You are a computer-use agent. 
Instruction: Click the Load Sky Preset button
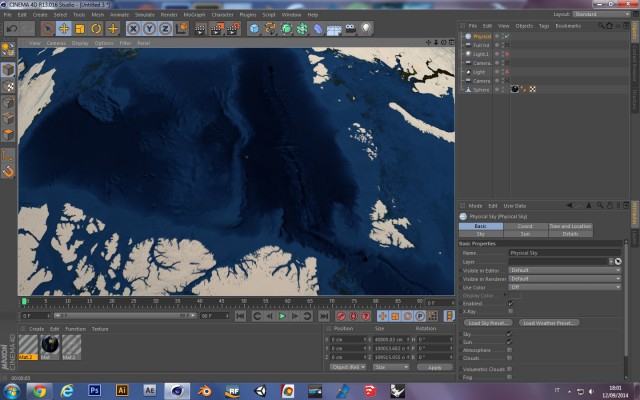[x=488, y=323]
